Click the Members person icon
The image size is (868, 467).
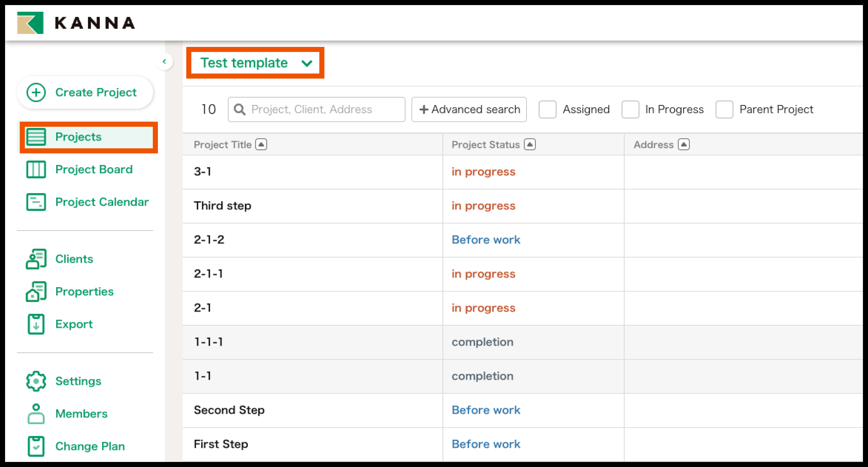(36, 414)
